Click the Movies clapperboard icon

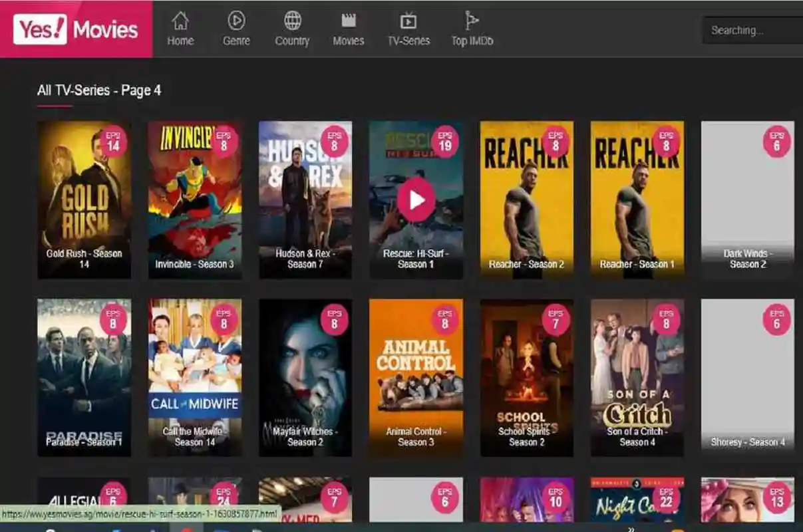(x=348, y=21)
